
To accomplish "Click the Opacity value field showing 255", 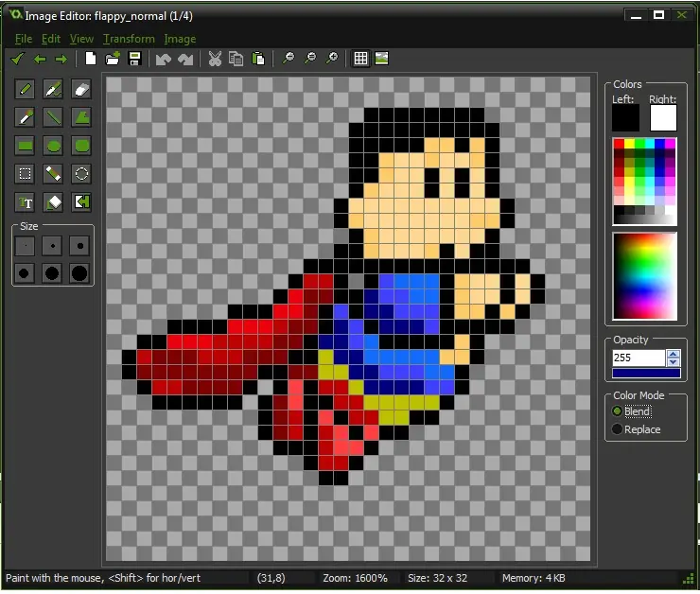I will click(639, 358).
